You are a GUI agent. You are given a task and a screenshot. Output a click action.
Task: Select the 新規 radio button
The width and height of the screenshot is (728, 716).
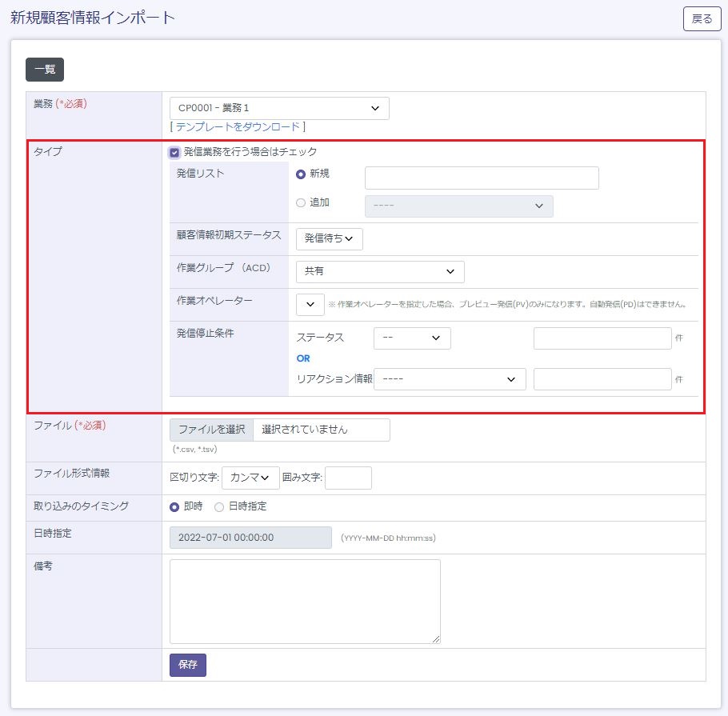(301, 174)
